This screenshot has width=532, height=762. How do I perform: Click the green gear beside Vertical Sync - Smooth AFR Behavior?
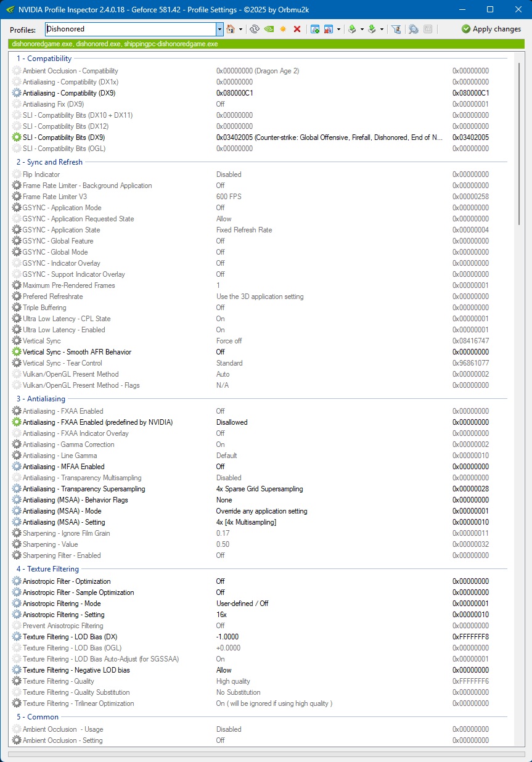click(x=17, y=352)
